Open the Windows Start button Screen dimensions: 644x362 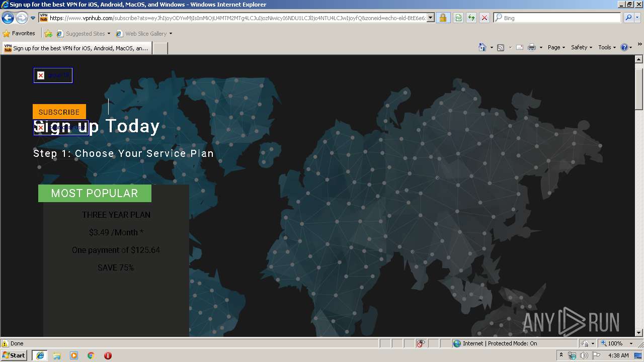pos(14,355)
